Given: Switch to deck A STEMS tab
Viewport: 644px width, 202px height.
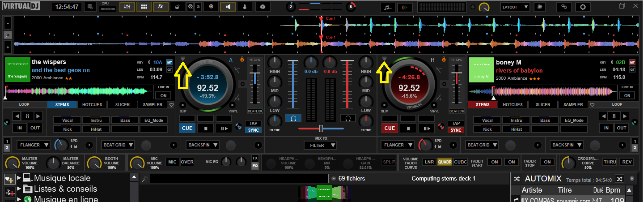Looking at the screenshot, I should [x=62, y=105].
